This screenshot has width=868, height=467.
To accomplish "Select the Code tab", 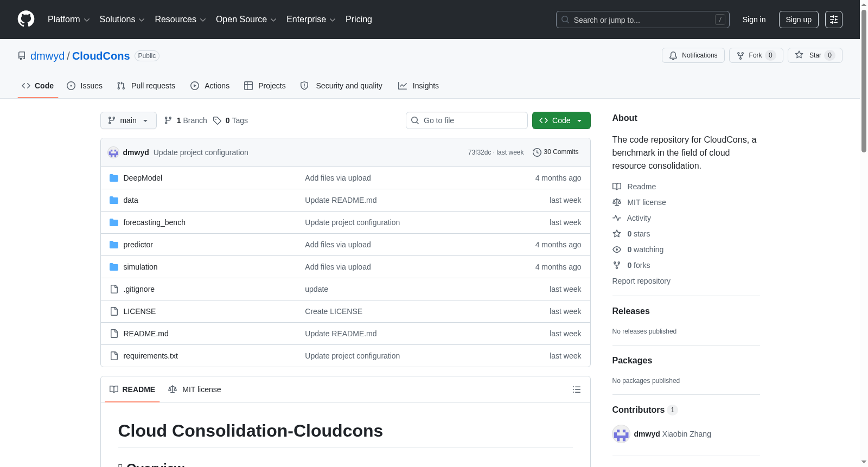I will pyautogui.click(x=38, y=86).
